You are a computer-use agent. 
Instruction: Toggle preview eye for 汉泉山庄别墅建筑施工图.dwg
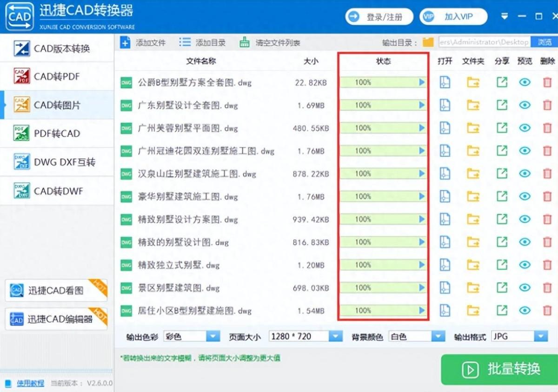pyautogui.click(x=525, y=174)
